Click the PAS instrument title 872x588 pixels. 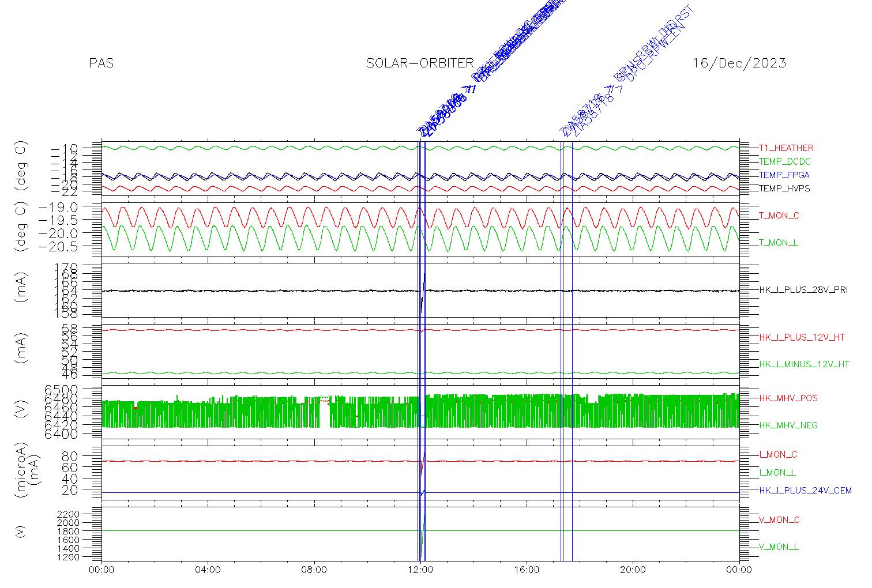(x=102, y=63)
